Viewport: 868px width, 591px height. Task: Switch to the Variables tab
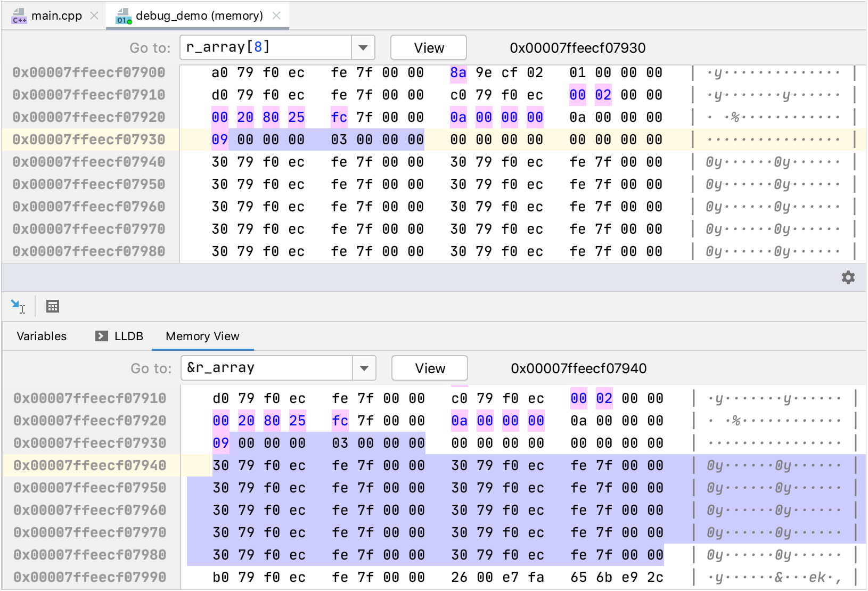tap(41, 336)
